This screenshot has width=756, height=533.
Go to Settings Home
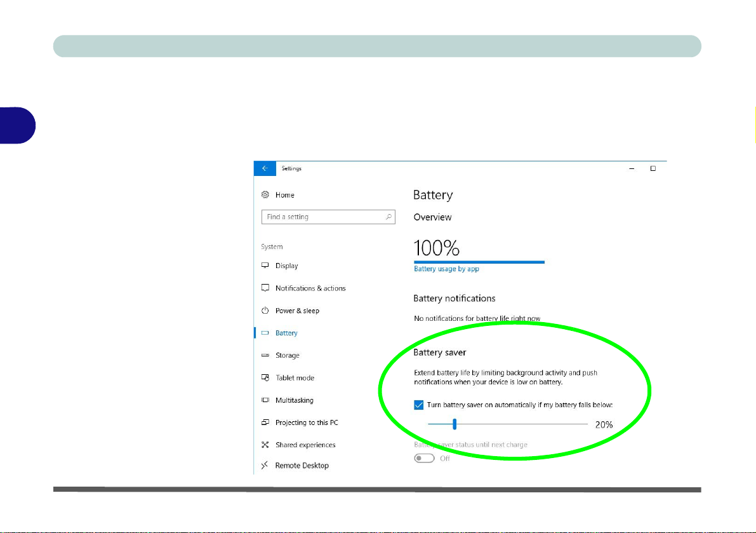pos(284,195)
